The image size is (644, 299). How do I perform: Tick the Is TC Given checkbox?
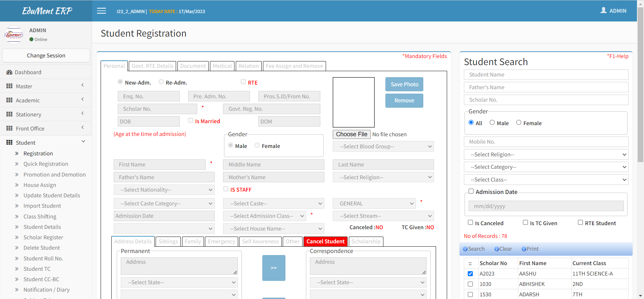(525, 222)
